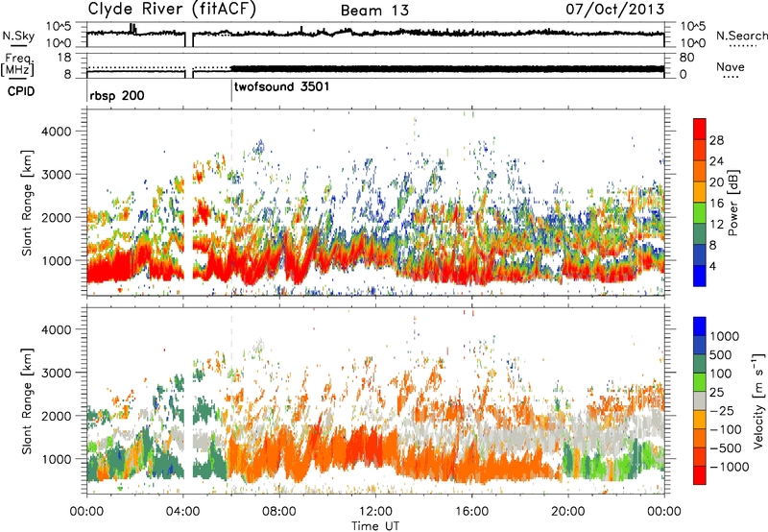This screenshot has height=532, width=768.
Task: Click the gray segment of the velocity colorbar
Action: click(700, 400)
